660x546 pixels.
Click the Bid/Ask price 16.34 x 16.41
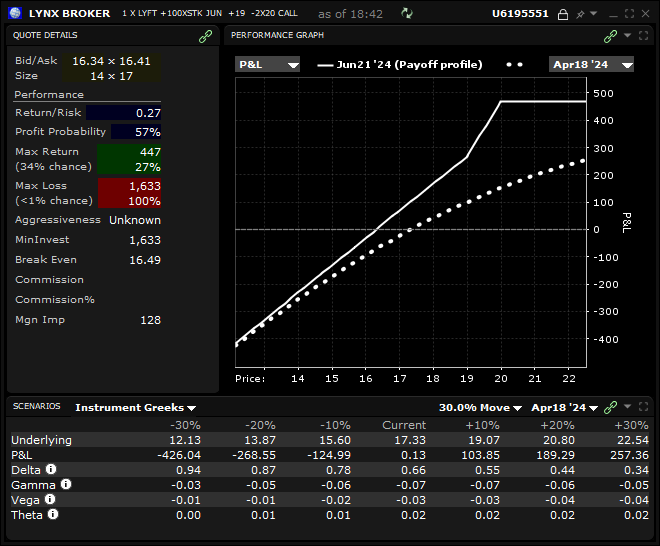[110, 61]
